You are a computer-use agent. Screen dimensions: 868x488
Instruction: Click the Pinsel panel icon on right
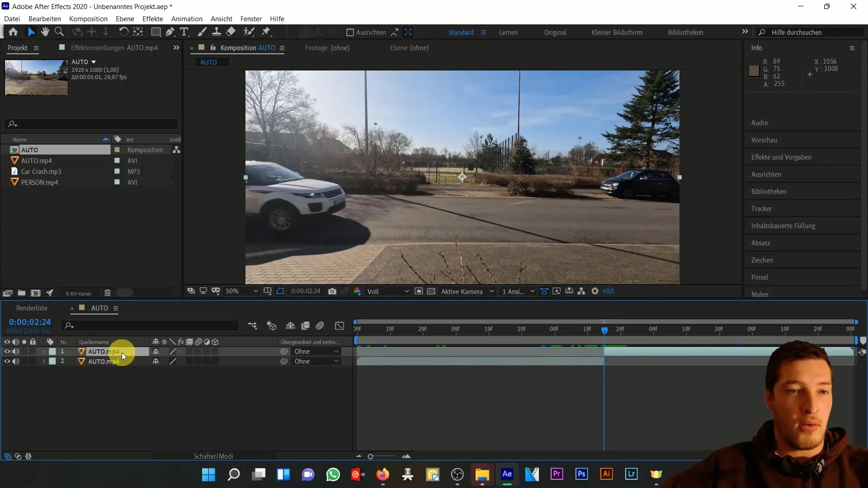(759, 277)
